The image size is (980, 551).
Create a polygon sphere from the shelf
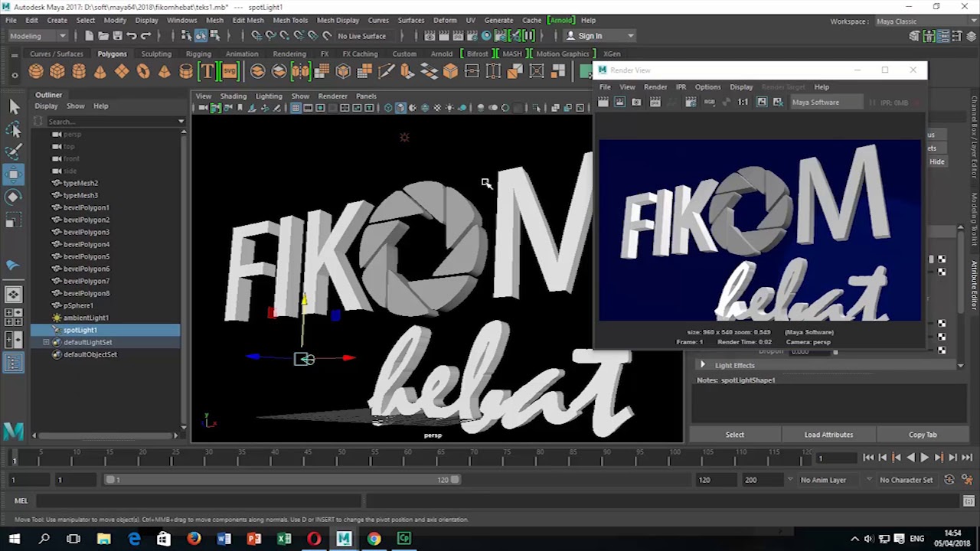[x=36, y=71]
